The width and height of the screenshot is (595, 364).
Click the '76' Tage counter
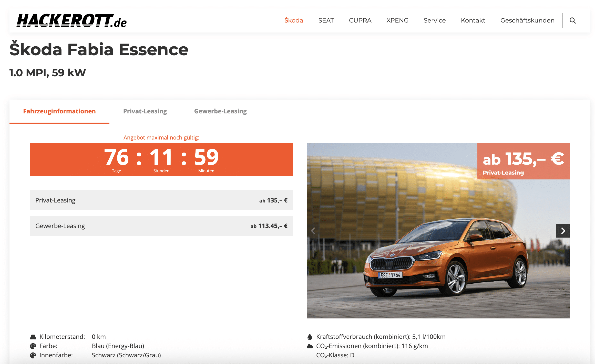[116, 157]
